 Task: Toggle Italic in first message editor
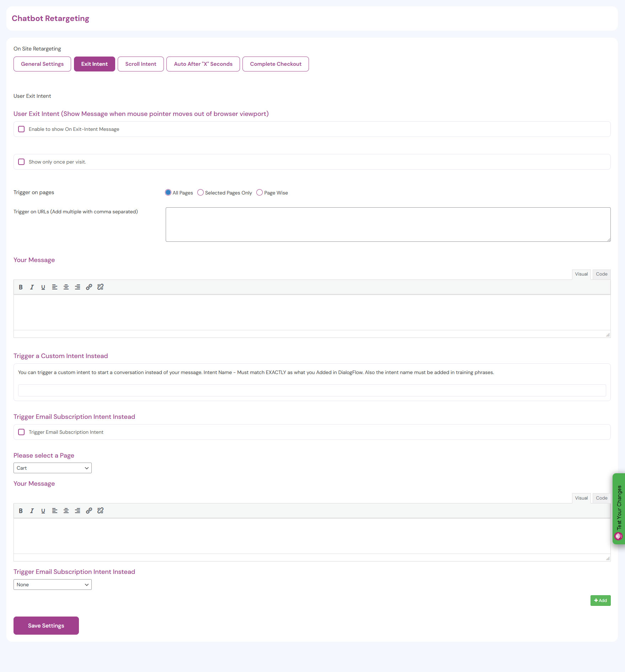[32, 287]
